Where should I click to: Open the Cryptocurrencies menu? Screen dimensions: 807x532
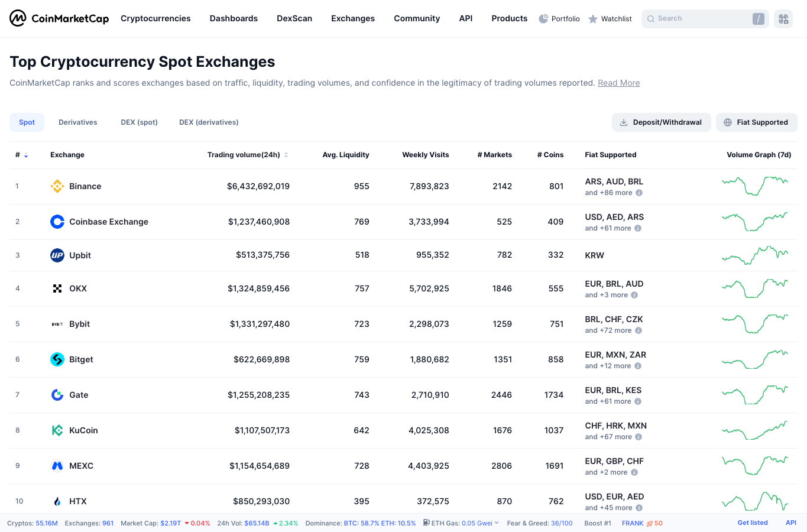(155, 18)
